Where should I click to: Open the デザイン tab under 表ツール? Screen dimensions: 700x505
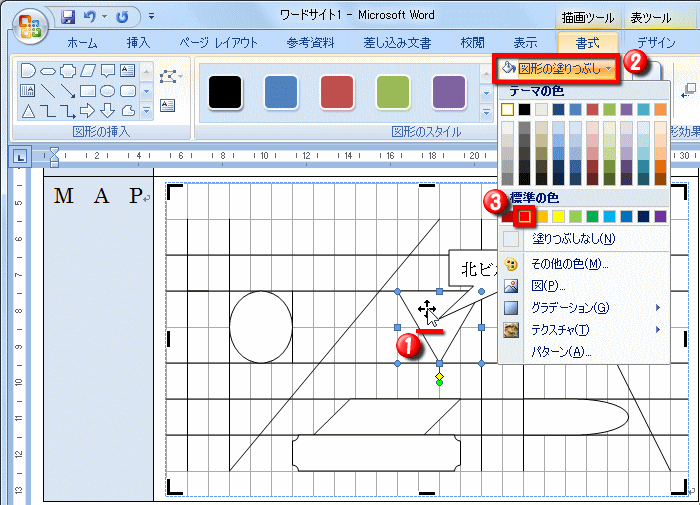[x=656, y=43]
